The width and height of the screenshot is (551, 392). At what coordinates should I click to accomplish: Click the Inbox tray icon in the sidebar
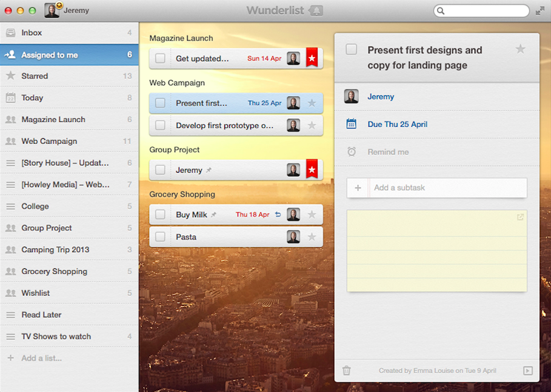pos(10,33)
